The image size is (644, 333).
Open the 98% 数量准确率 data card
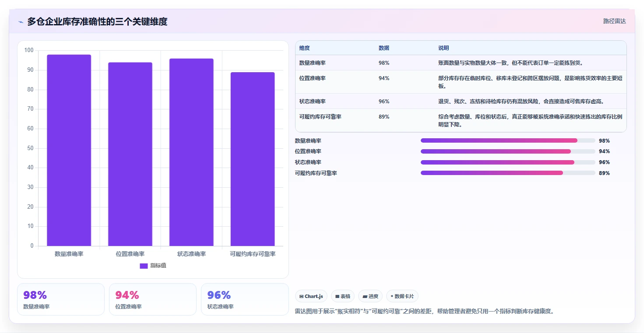coord(61,299)
